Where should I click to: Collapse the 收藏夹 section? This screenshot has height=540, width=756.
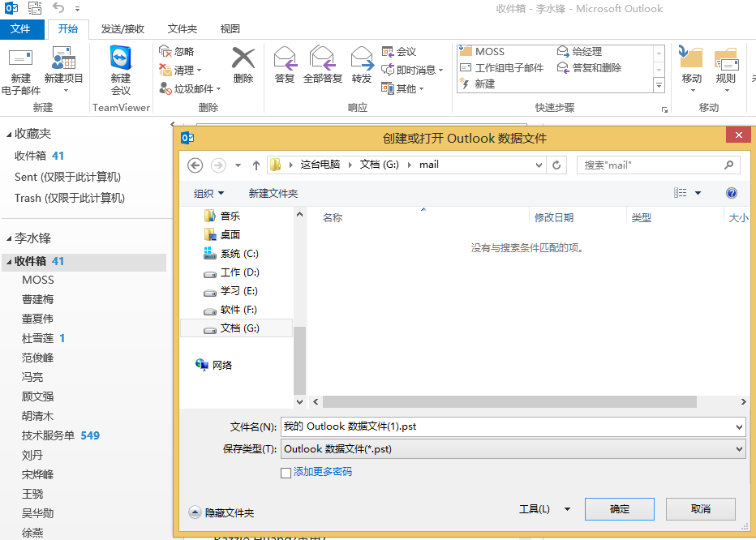point(7,134)
